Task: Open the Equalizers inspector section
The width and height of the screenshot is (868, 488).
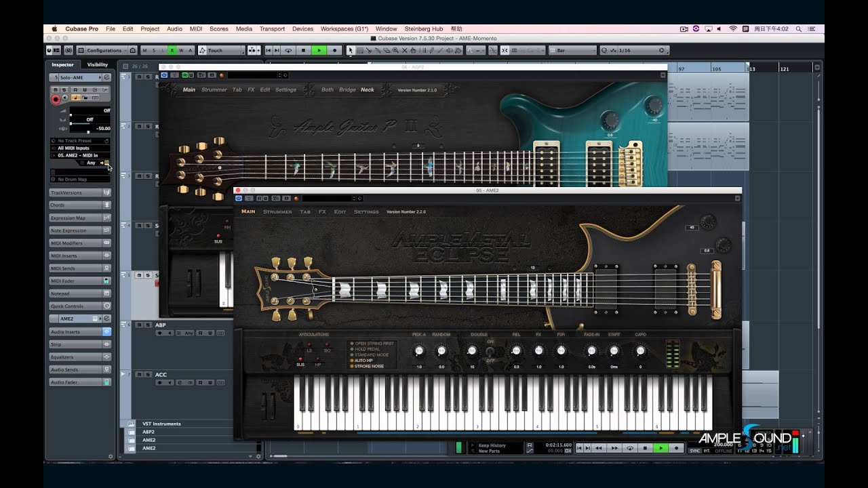Action: (79, 357)
